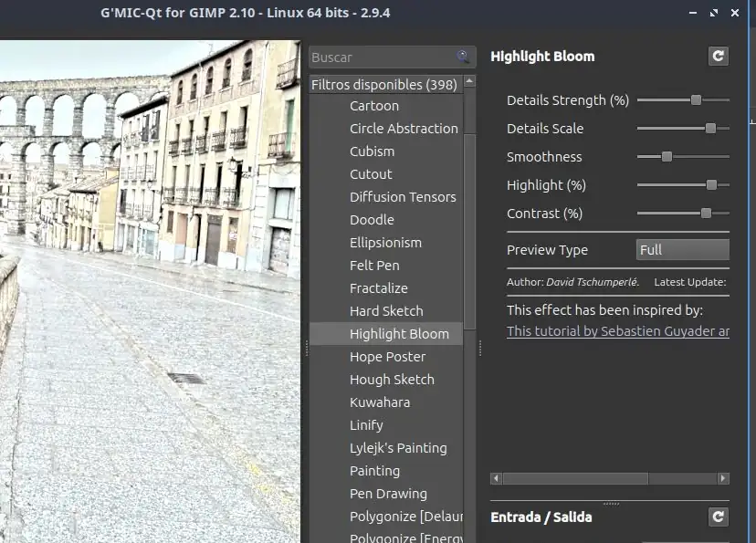Open the Sebastien Guyader tutorial link

pos(617,331)
